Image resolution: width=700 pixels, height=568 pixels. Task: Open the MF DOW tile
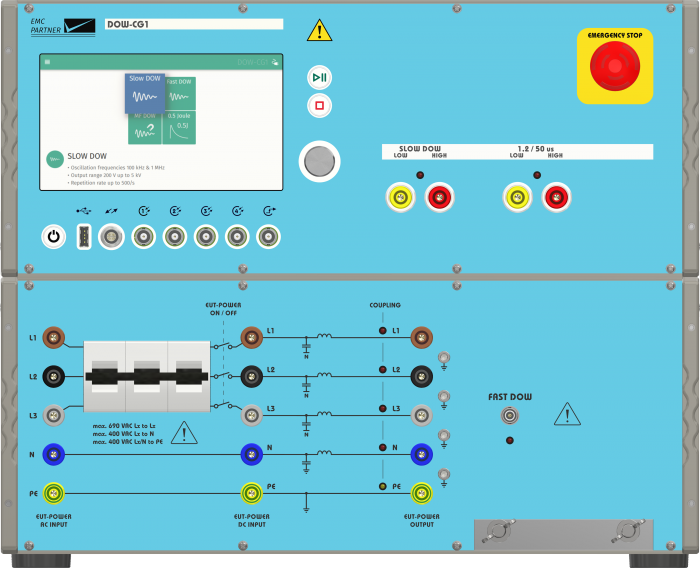[x=145, y=128]
